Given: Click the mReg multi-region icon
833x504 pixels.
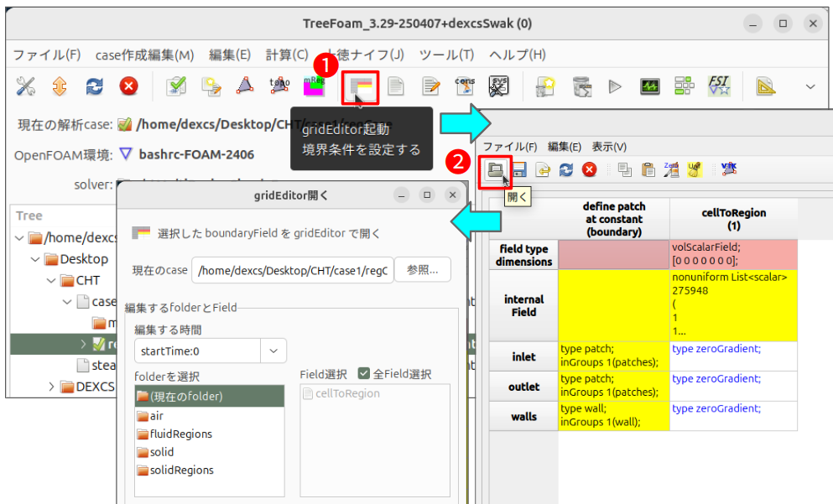Looking at the screenshot, I should 314,86.
